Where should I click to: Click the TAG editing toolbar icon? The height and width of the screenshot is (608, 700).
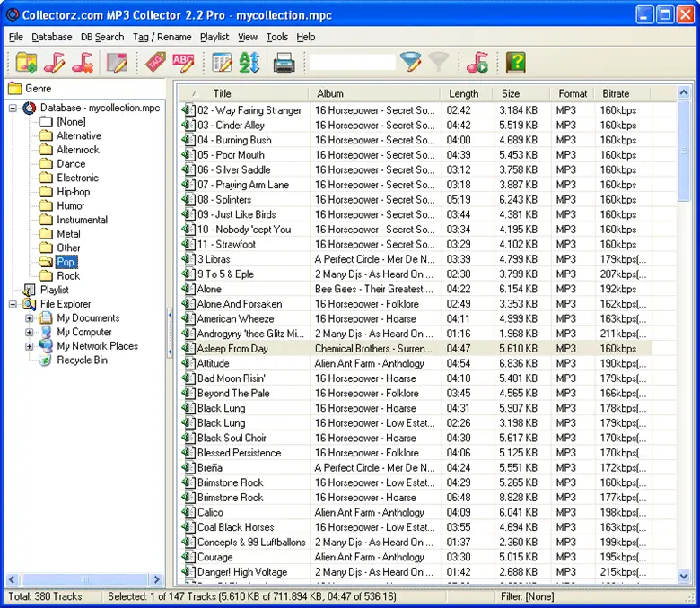tap(154, 62)
